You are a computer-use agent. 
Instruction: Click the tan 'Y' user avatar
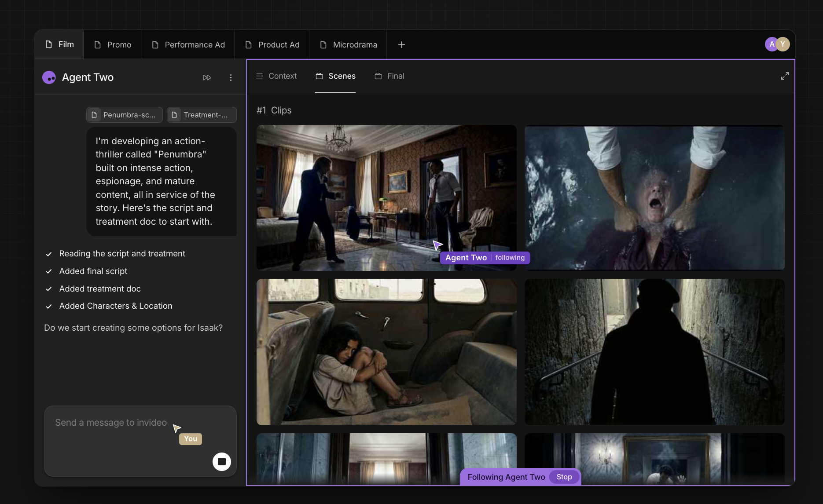[x=783, y=44]
